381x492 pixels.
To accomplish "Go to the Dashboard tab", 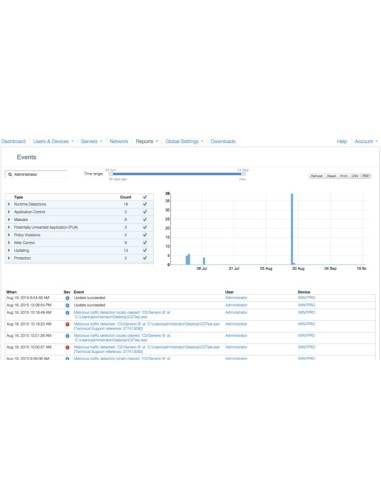I will 13,141.
